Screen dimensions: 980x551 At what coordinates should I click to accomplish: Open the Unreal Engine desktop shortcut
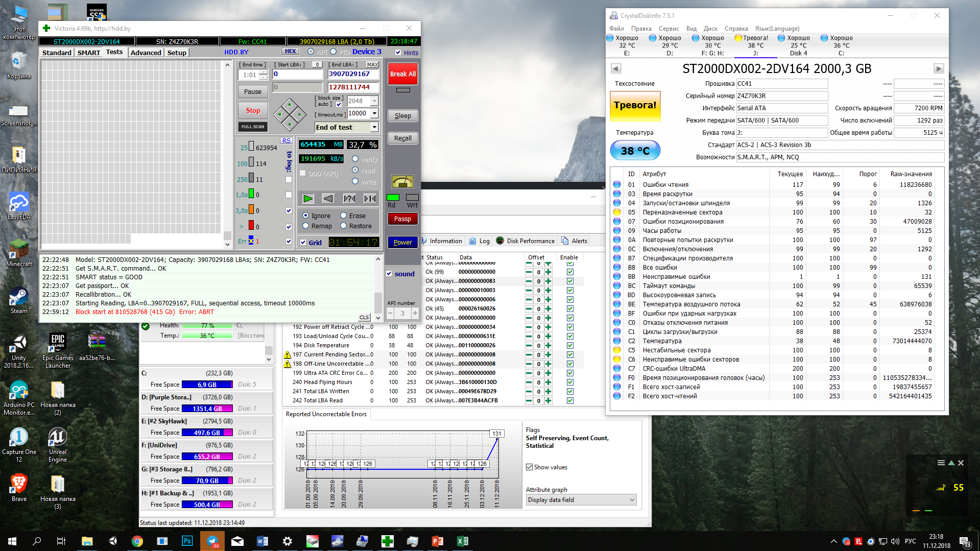pos(58,444)
